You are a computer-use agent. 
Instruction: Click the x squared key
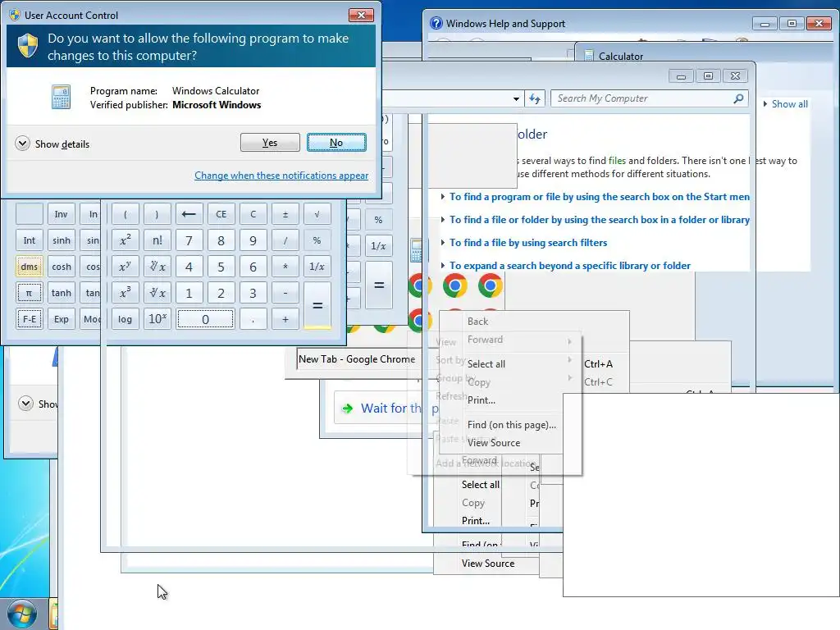pos(125,240)
